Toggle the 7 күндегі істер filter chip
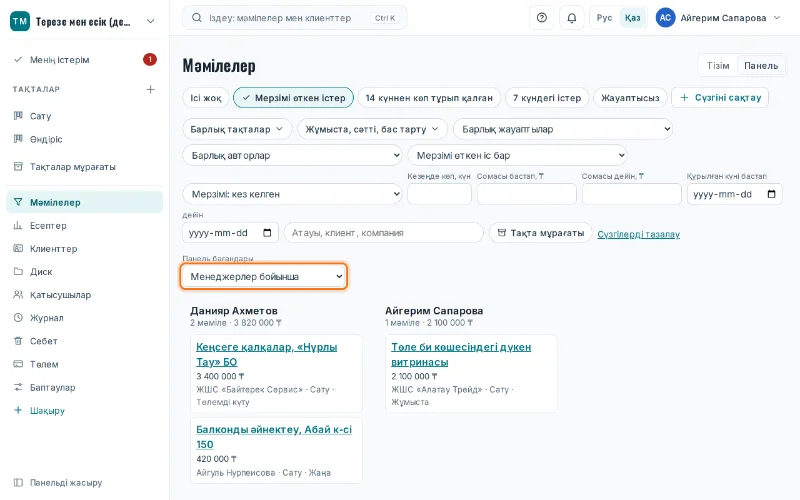800x500 pixels. click(x=547, y=97)
